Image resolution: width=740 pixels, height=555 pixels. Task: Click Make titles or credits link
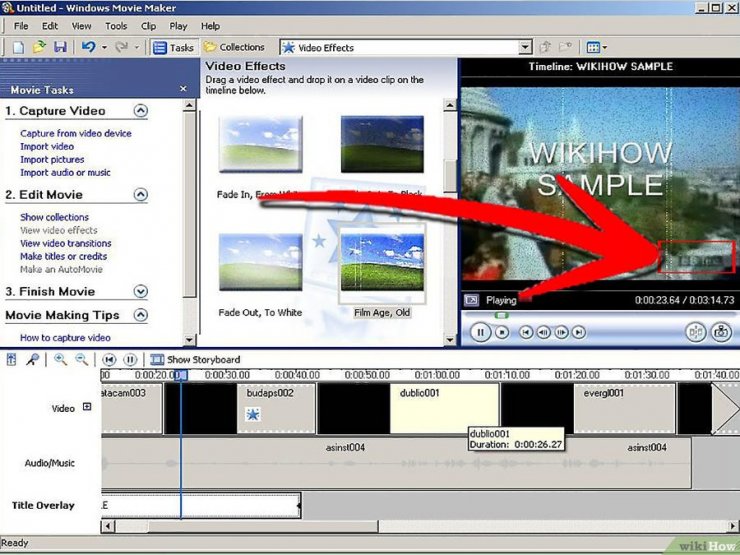(63, 256)
